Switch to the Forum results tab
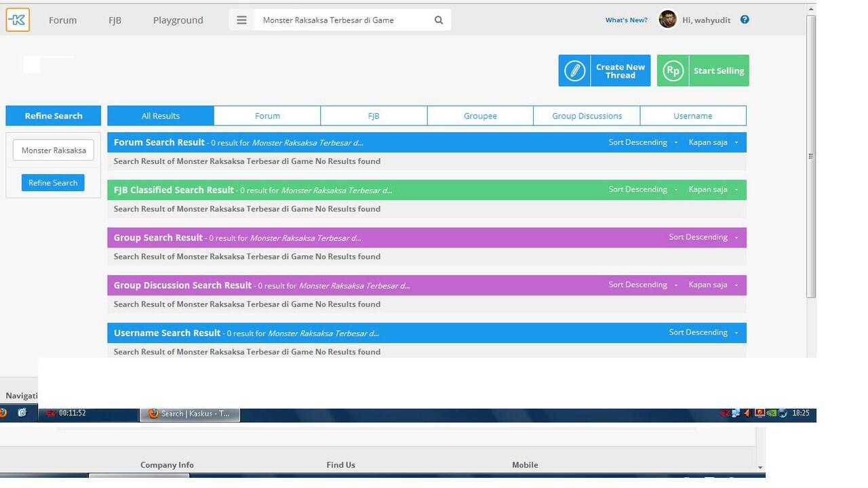Image resolution: width=868 pixels, height=488 pixels. (x=267, y=116)
